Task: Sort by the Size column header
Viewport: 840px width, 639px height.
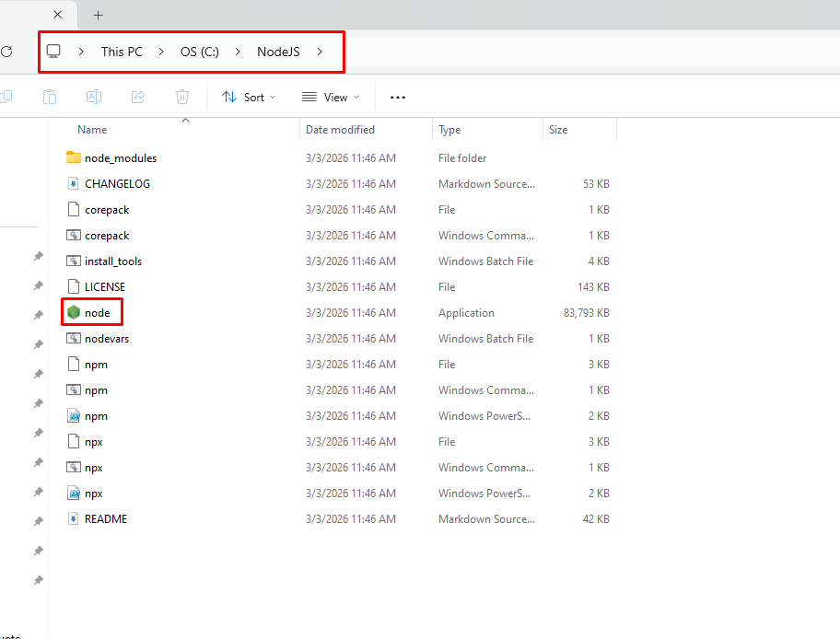Action: coord(557,130)
